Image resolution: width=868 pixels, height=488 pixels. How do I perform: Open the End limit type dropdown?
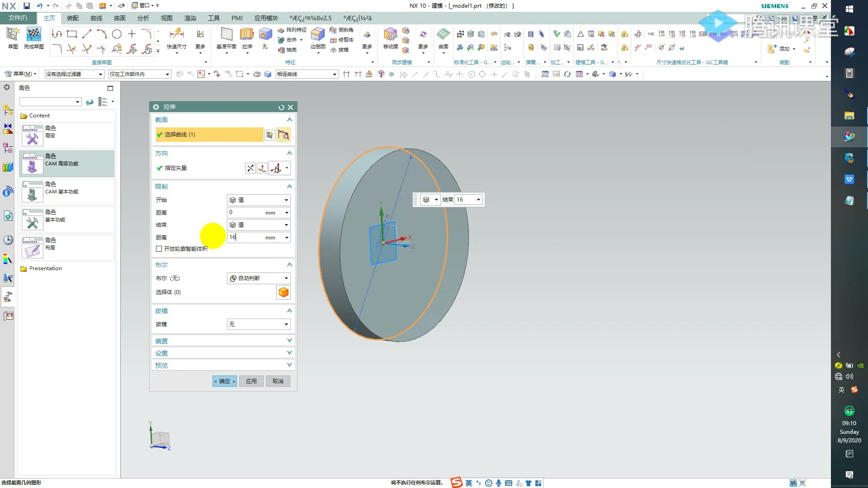[x=258, y=225]
